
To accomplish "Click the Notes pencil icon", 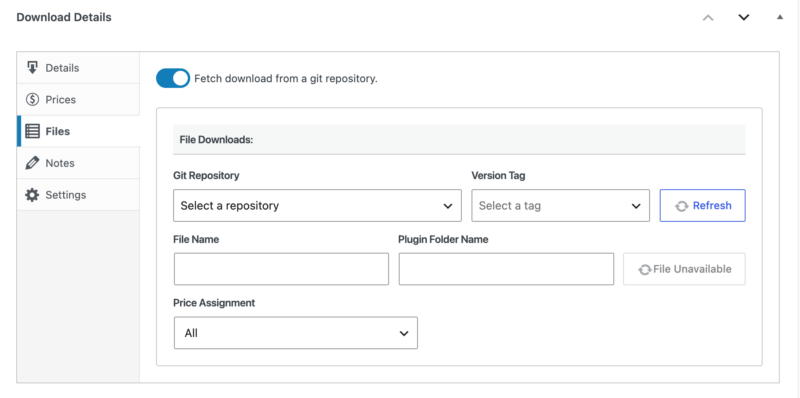I will 32,163.
